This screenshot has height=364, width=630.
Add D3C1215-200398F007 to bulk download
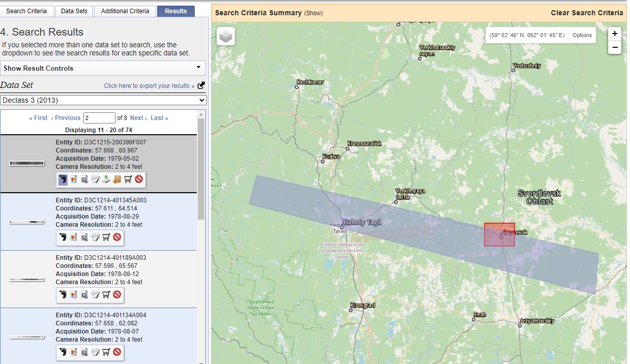point(117,179)
